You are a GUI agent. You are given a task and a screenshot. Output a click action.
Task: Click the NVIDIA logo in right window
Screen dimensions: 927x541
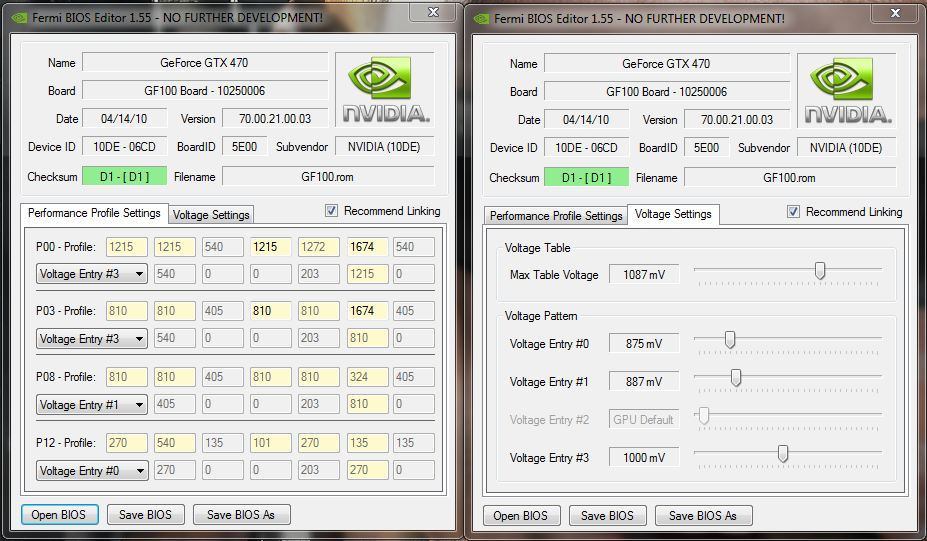click(847, 90)
